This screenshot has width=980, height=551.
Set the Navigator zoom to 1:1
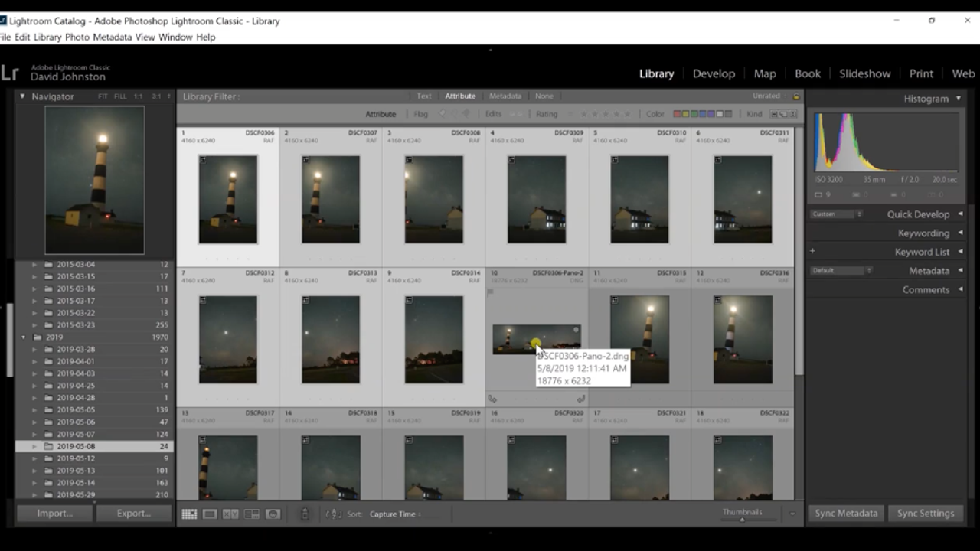pos(139,97)
